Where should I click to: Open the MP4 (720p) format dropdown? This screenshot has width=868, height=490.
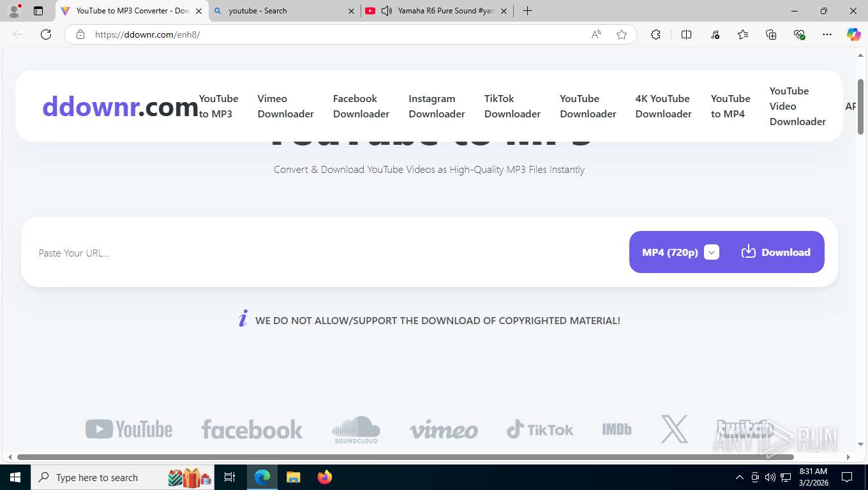(x=712, y=252)
